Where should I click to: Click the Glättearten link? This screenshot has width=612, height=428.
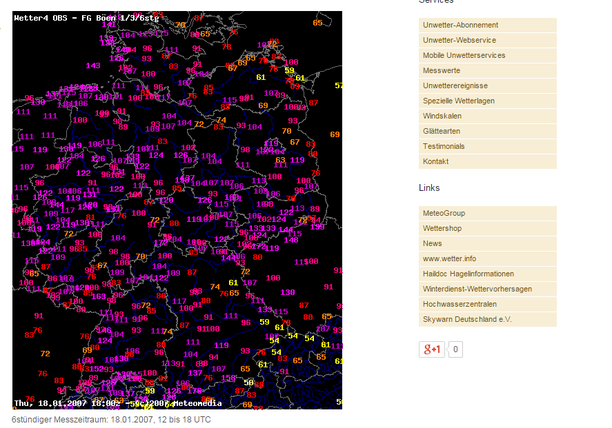(x=442, y=131)
